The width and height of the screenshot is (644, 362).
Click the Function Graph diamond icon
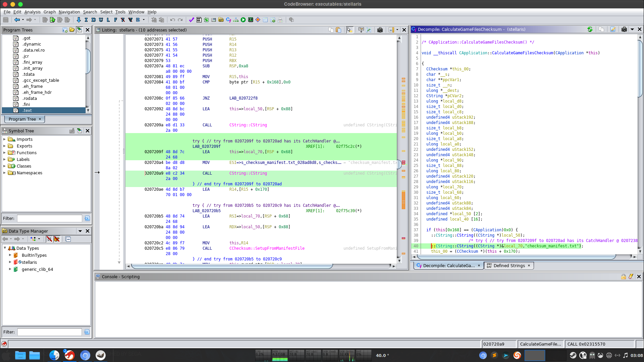(258, 20)
